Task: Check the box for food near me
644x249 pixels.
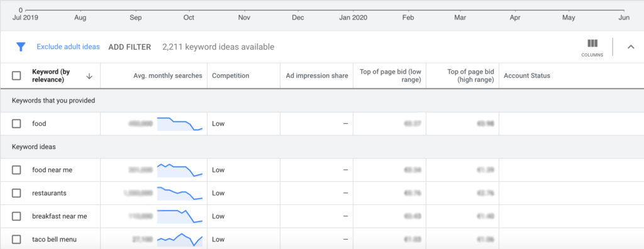Action: (x=16, y=170)
